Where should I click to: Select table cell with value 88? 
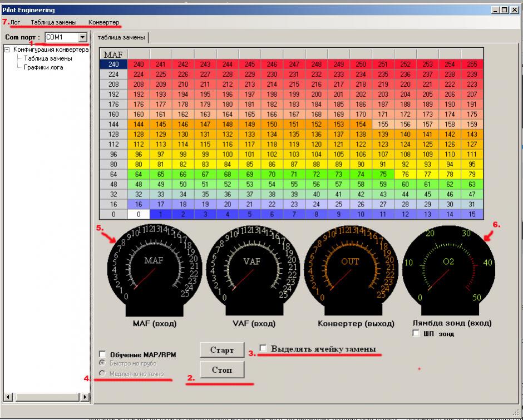pyautogui.click(x=316, y=164)
